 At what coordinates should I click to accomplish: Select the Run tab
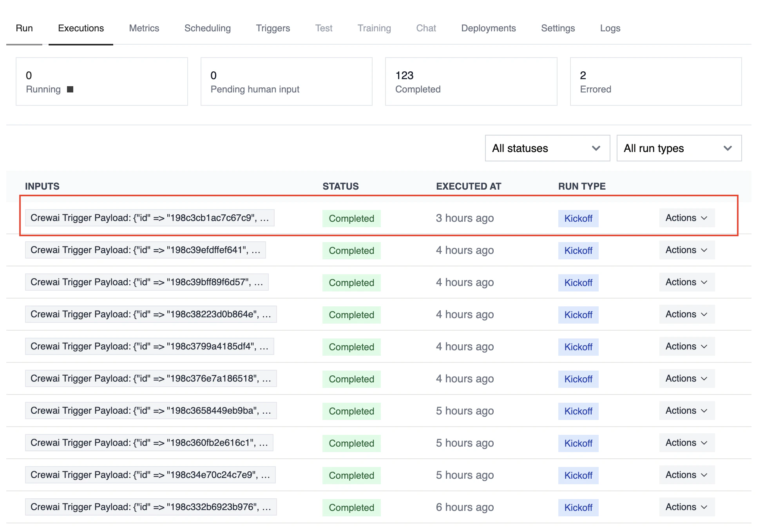tap(24, 28)
